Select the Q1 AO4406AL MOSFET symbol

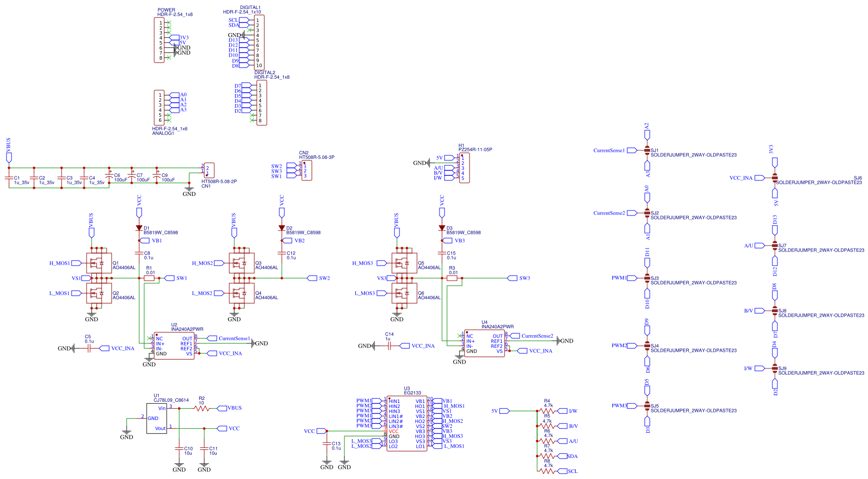click(x=99, y=263)
